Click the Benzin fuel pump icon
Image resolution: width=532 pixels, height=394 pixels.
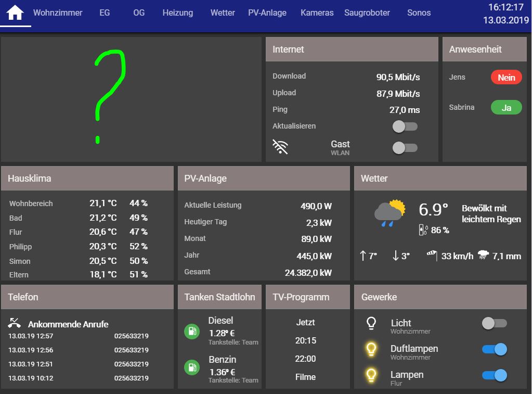point(192,367)
